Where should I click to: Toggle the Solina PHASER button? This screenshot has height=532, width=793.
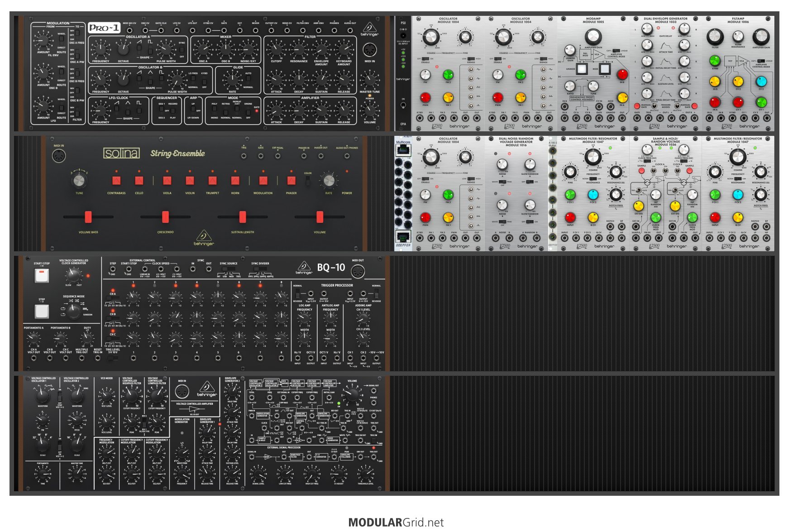(291, 181)
